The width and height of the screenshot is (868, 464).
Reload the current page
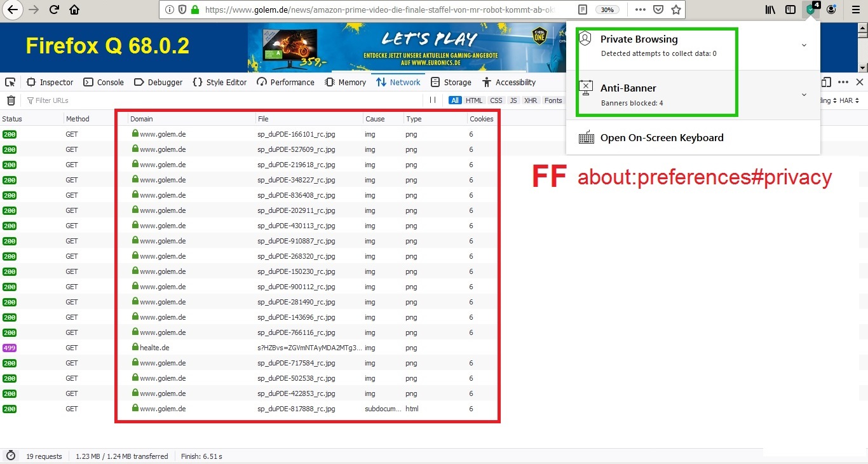[x=55, y=10]
